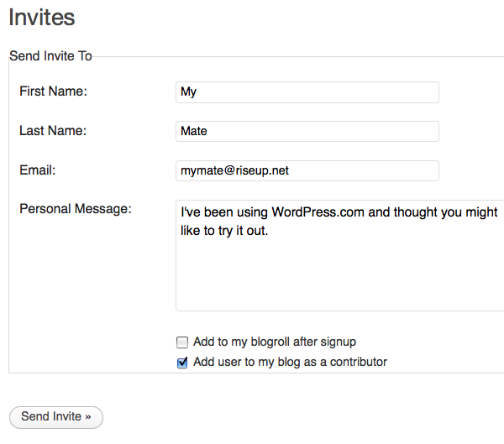Click the 'Personal Message:' label
This screenshot has height=444, width=504.
click(76, 209)
